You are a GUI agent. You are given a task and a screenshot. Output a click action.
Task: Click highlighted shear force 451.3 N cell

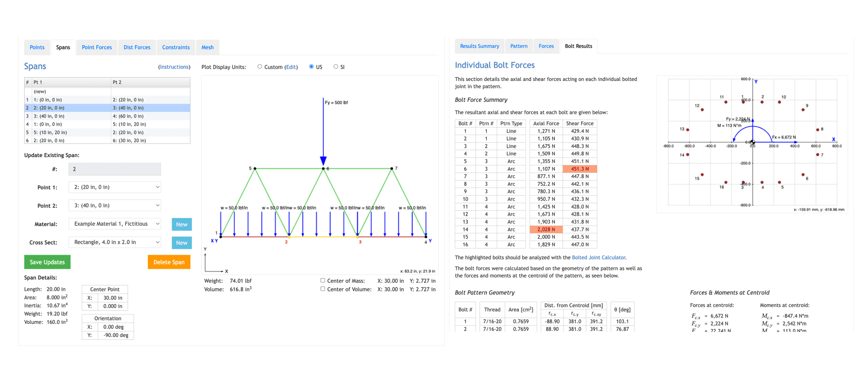tap(580, 169)
